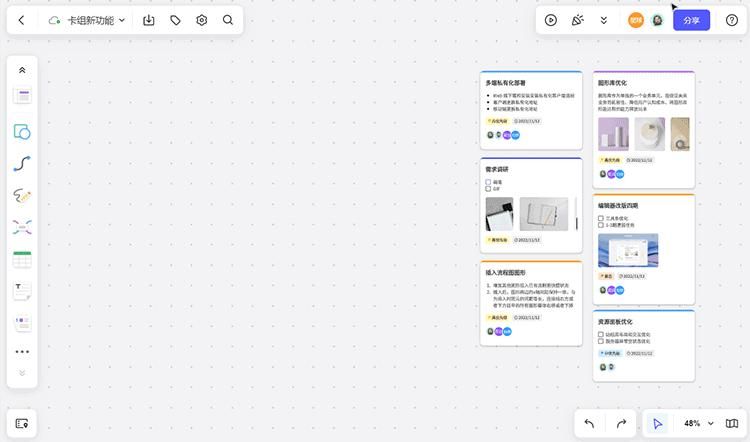Click the search magnifier icon

228,20
